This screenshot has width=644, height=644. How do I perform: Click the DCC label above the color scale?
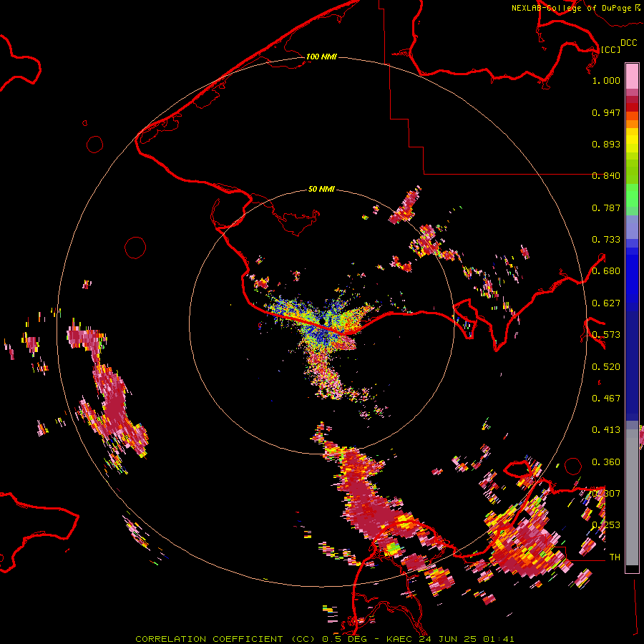[x=628, y=43]
